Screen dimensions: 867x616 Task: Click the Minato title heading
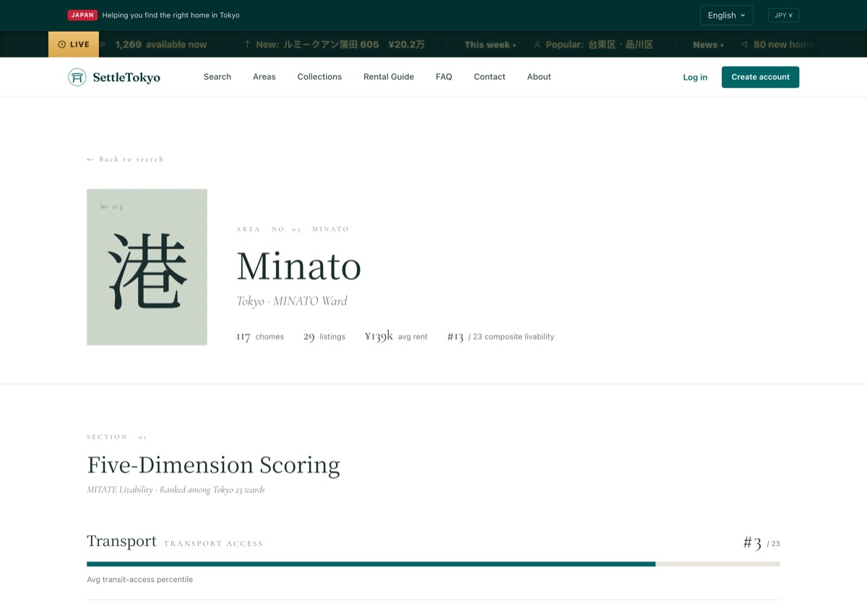point(298,266)
